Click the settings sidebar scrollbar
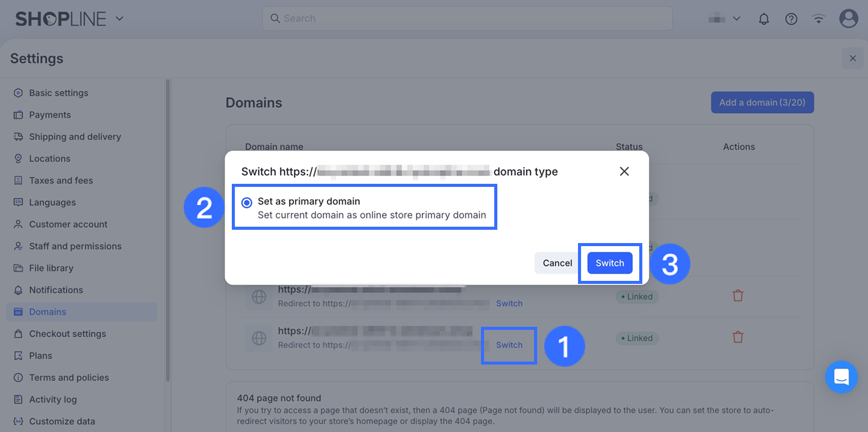Viewport: 868px width, 432px height. click(x=167, y=230)
